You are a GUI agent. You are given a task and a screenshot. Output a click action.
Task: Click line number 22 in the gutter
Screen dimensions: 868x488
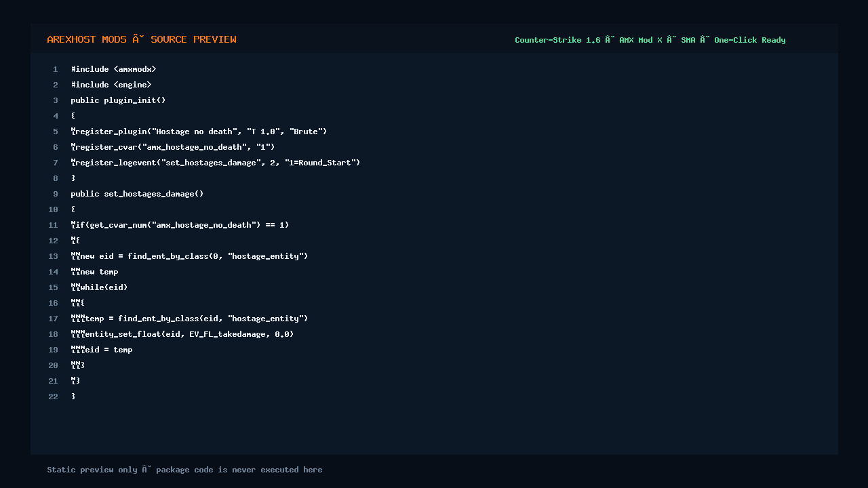point(53,396)
